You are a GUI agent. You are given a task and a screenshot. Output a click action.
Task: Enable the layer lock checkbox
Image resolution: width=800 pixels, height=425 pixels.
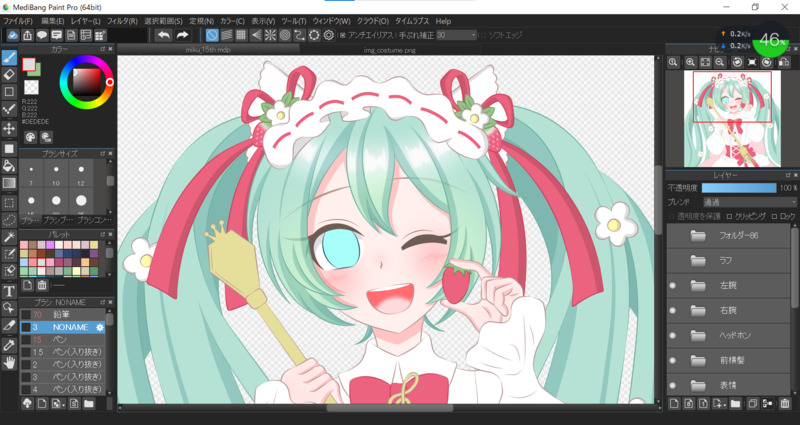click(x=774, y=216)
